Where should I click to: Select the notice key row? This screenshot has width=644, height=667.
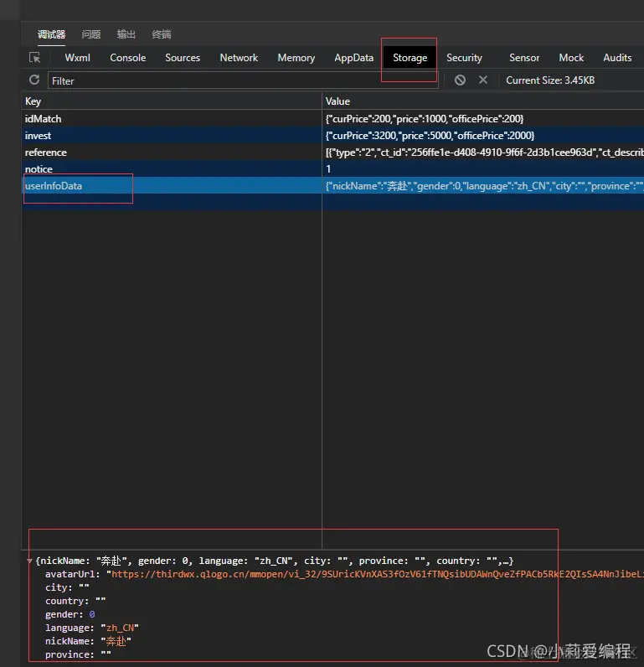point(172,169)
